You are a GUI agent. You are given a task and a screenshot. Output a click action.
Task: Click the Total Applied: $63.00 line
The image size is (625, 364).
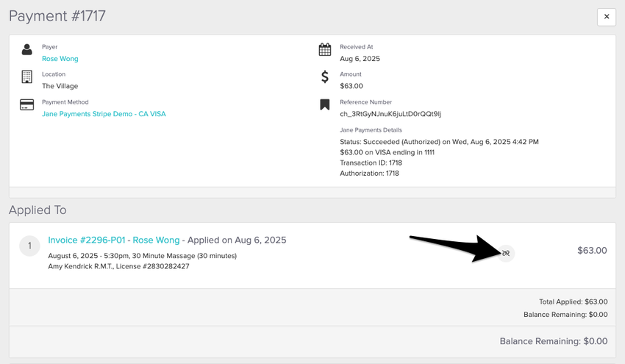573,301
